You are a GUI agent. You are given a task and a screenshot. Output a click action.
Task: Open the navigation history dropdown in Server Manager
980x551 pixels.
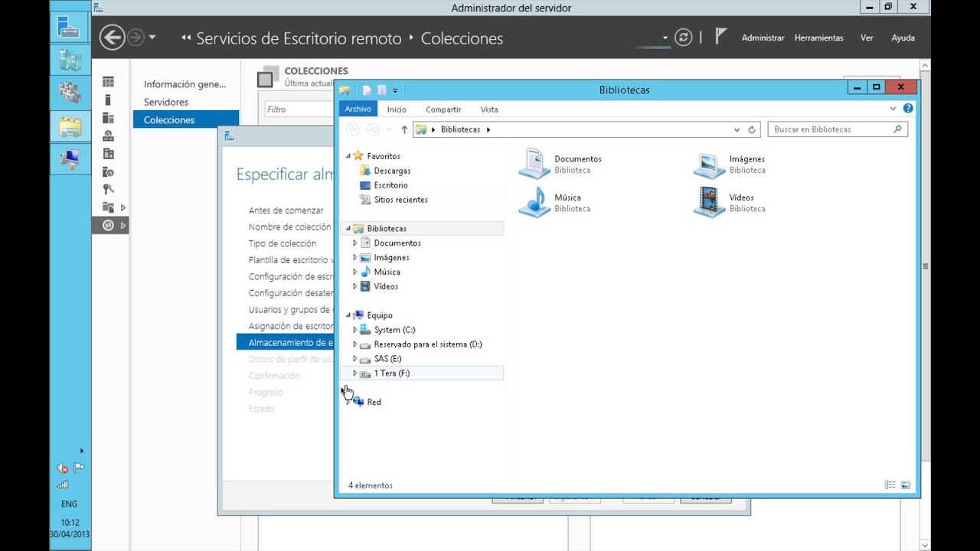[x=152, y=37]
